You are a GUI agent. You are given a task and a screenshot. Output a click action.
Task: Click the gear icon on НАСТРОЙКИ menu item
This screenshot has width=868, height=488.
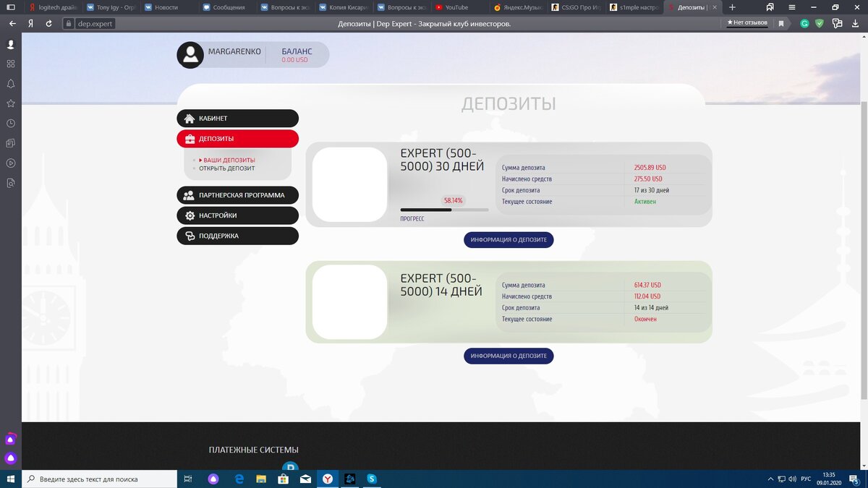191,215
